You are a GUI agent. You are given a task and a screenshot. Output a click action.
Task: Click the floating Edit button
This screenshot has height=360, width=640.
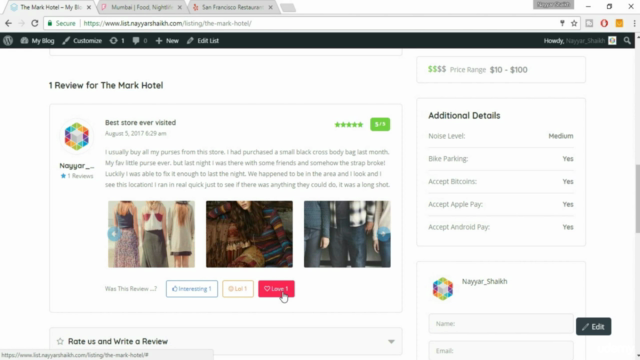tap(593, 327)
